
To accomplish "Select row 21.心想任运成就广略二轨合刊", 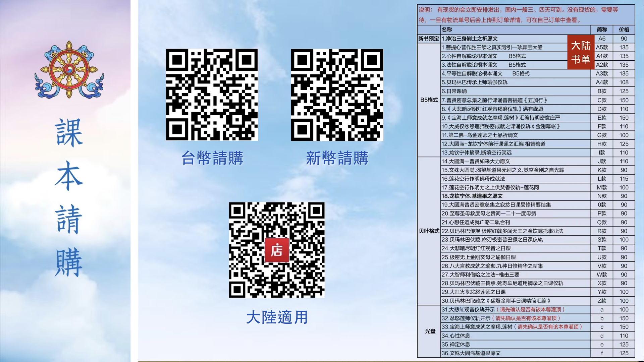I will (x=516, y=222).
